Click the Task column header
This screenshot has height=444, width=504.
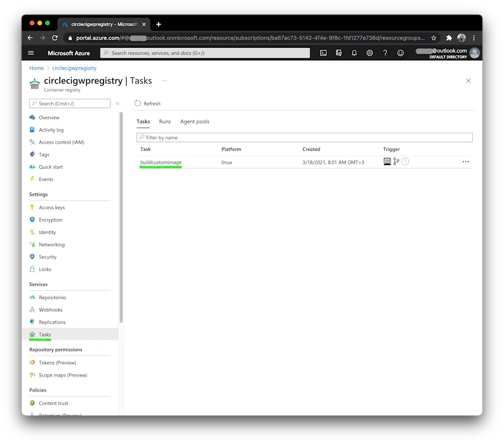tap(146, 149)
